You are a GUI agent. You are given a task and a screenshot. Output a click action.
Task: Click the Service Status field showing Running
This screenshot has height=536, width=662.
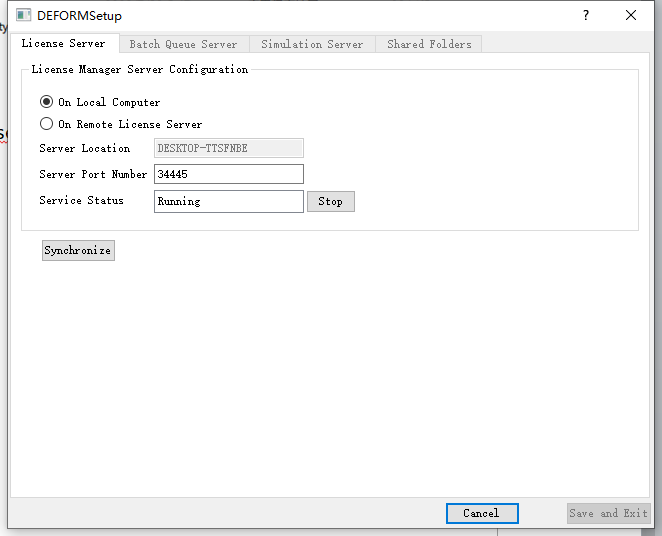[x=229, y=201]
